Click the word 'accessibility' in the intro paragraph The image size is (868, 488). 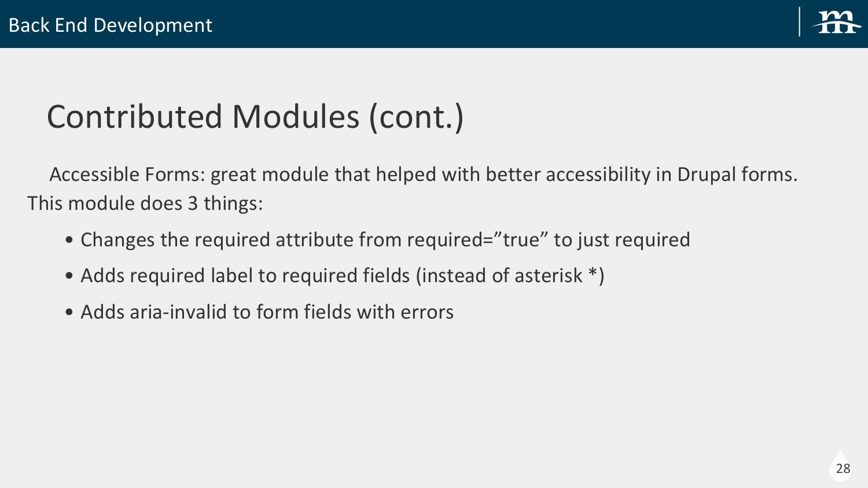[598, 175]
